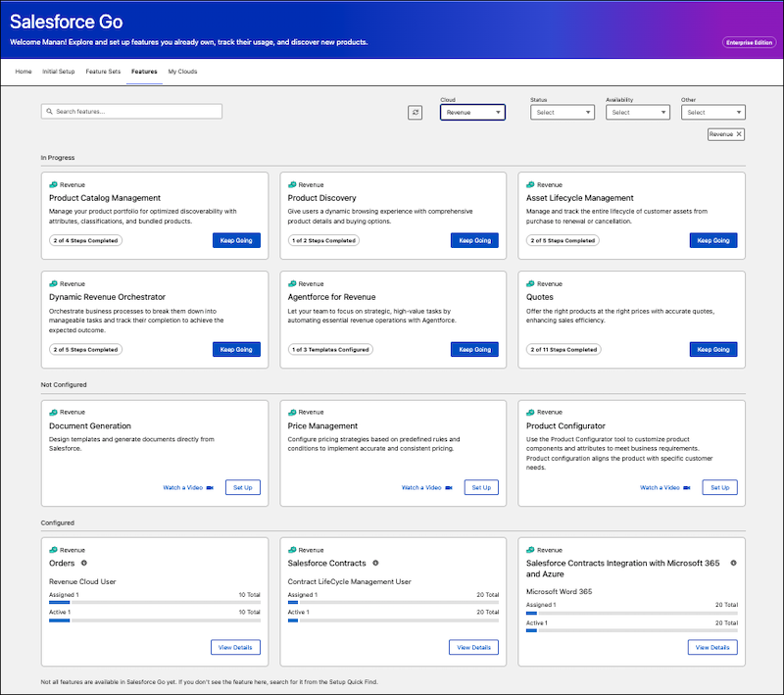Viewport: 784px width, 695px height.
Task: Open the Availability filter dropdown
Action: pyautogui.click(x=638, y=113)
